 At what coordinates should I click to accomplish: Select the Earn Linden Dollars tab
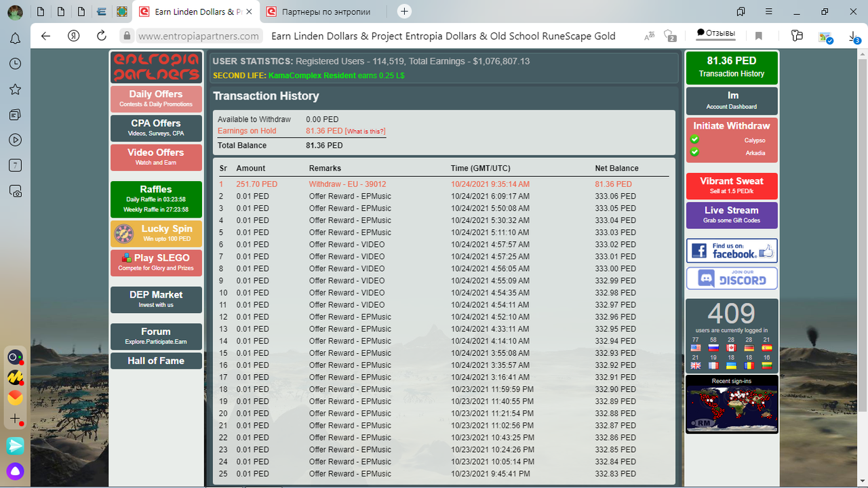[195, 12]
